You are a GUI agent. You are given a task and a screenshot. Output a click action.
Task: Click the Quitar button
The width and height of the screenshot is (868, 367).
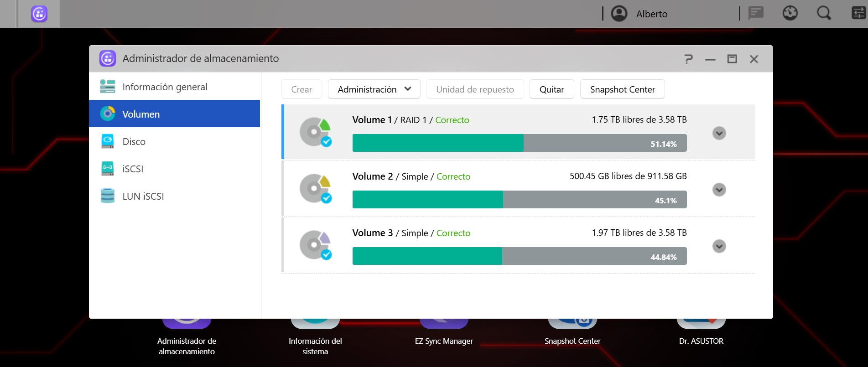tap(551, 89)
